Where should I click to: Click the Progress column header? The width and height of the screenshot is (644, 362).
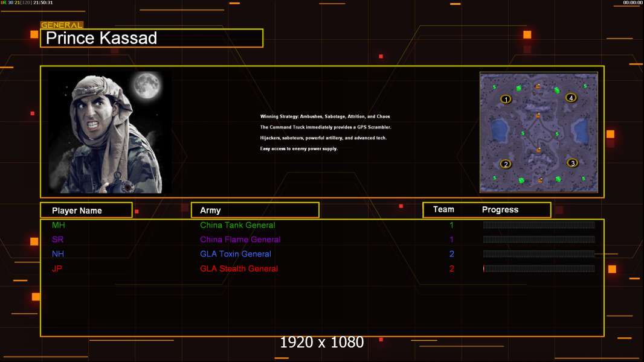tap(500, 209)
